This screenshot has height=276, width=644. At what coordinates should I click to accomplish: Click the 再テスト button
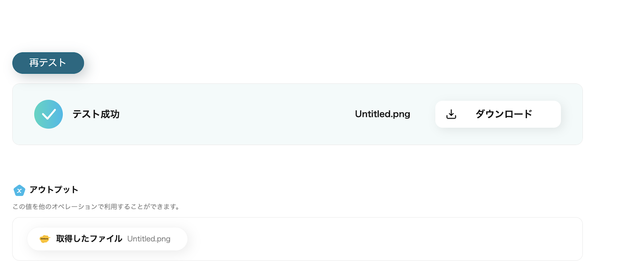(x=48, y=63)
